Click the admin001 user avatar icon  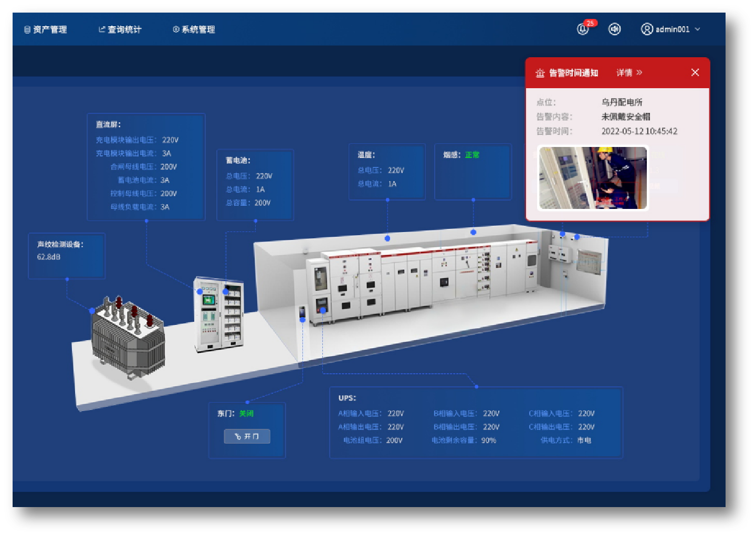coord(647,29)
